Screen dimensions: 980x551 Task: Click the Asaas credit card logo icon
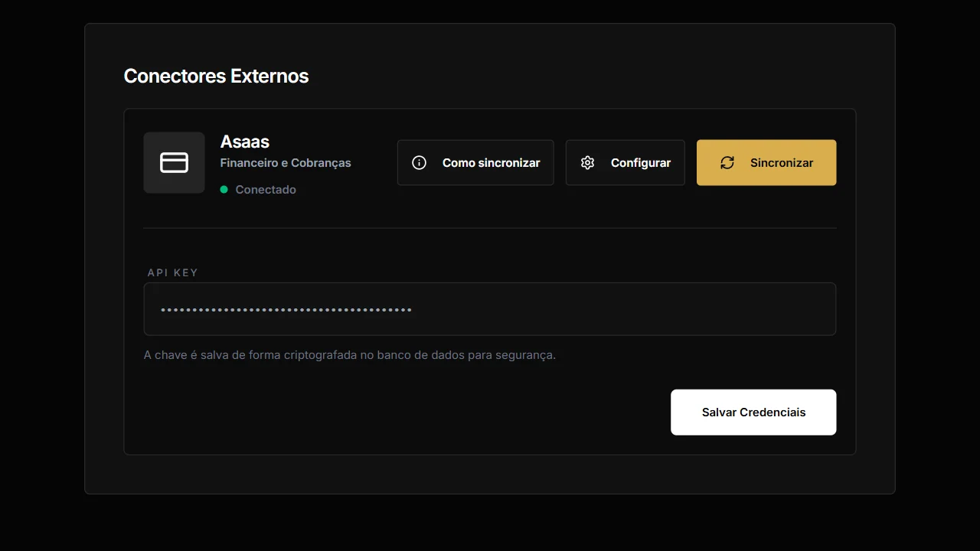[174, 162]
